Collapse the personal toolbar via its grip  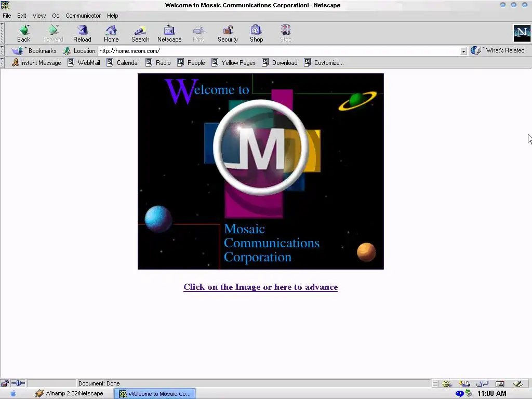2,62
